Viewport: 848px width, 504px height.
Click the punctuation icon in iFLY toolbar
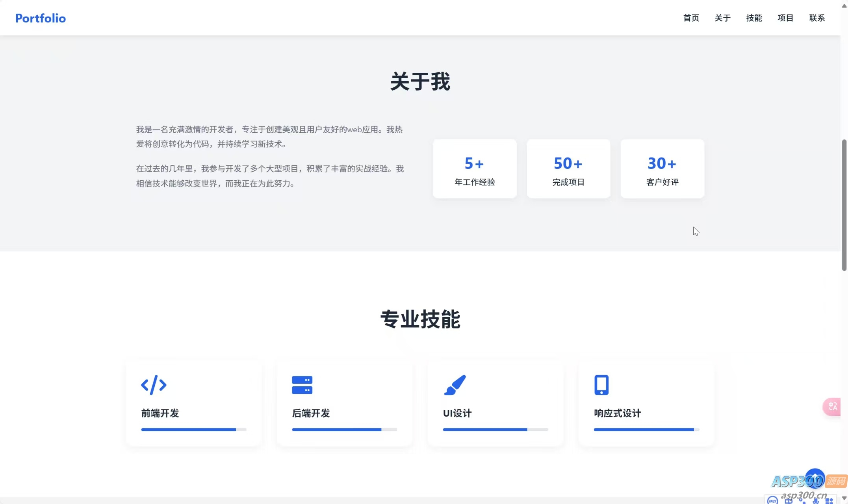tap(802, 501)
